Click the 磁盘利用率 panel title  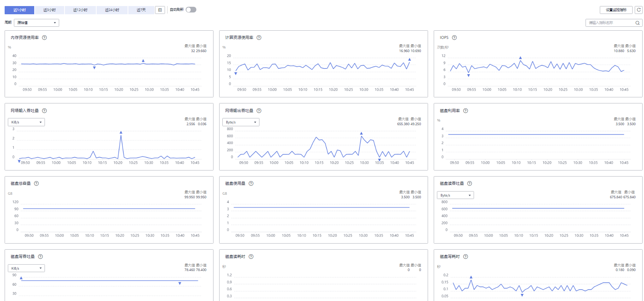(450, 111)
